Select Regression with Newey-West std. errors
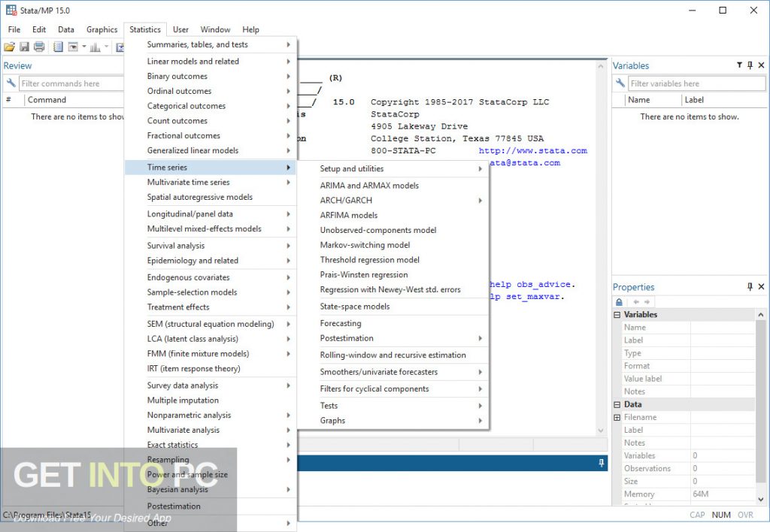 coord(393,289)
